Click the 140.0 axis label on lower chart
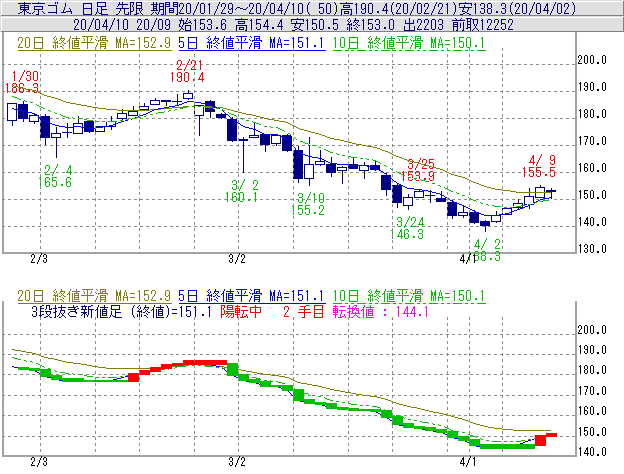 point(592,452)
